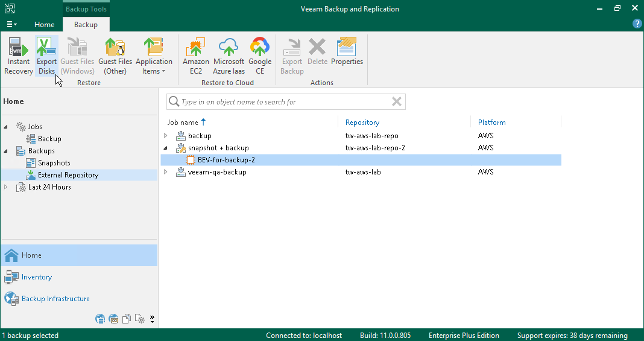Image resolution: width=644 pixels, height=341 pixels.
Task: Click the tw-aws-lab repository cell
Action: pos(362,172)
